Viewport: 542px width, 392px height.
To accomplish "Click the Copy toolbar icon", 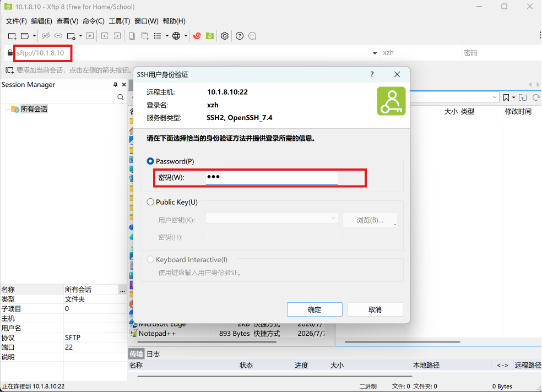I will pyautogui.click(x=132, y=36).
